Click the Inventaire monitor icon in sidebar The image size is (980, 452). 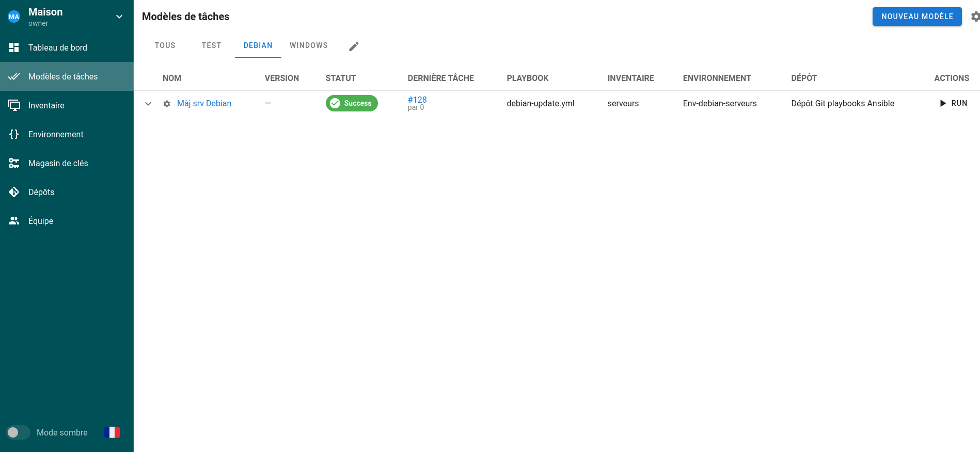tap(14, 105)
